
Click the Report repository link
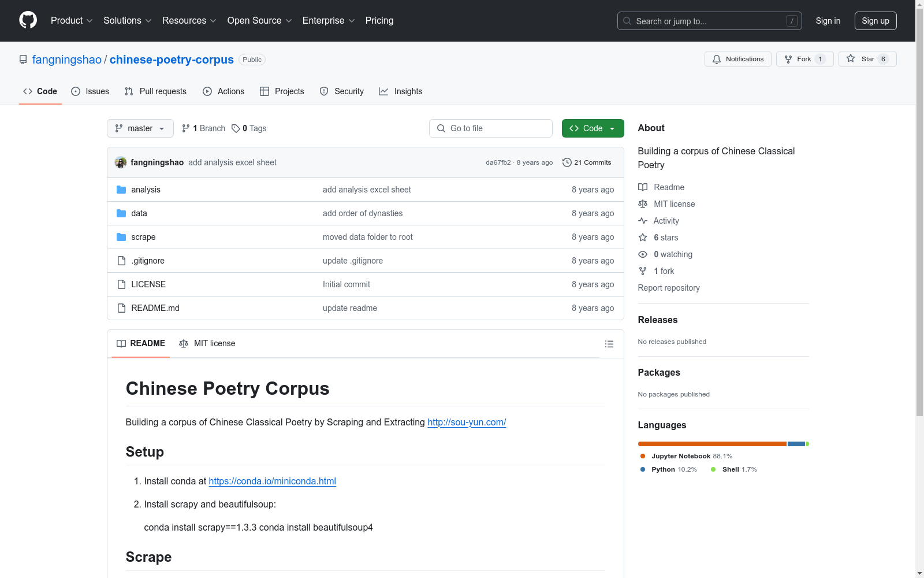[x=669, y=288]
